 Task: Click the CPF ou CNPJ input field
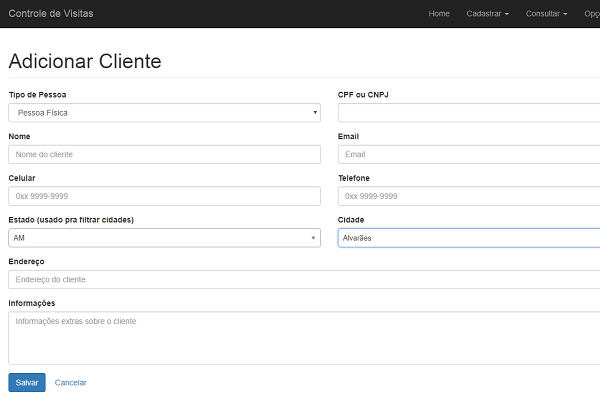tap(469, 113)
